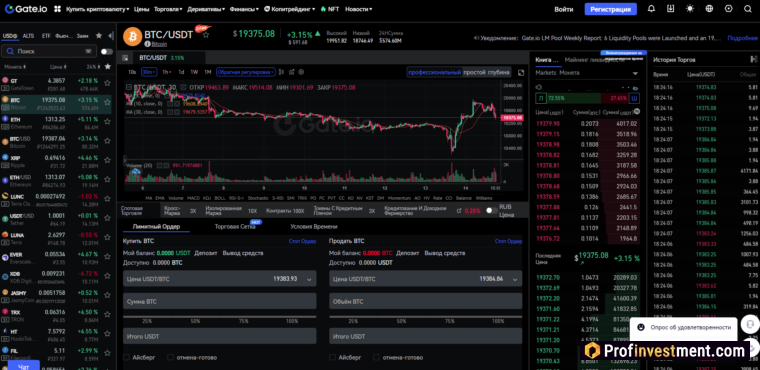
Task: Select the Л long button in the order book
Action: 540,98
